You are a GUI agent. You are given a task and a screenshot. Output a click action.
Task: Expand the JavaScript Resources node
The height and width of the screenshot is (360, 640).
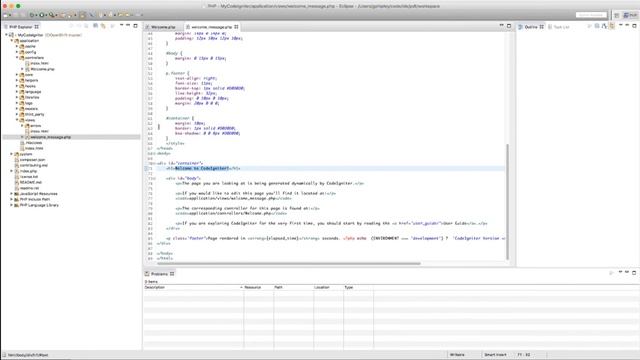11,194
